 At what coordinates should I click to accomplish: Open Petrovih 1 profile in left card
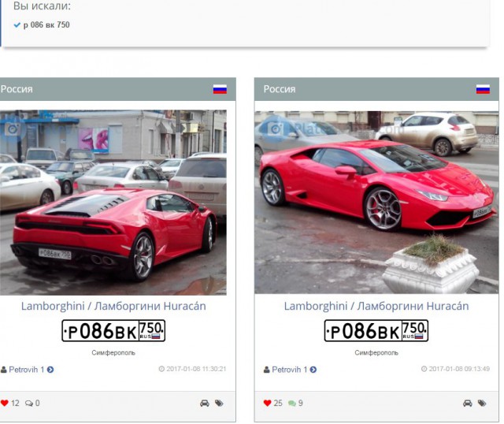26,370
